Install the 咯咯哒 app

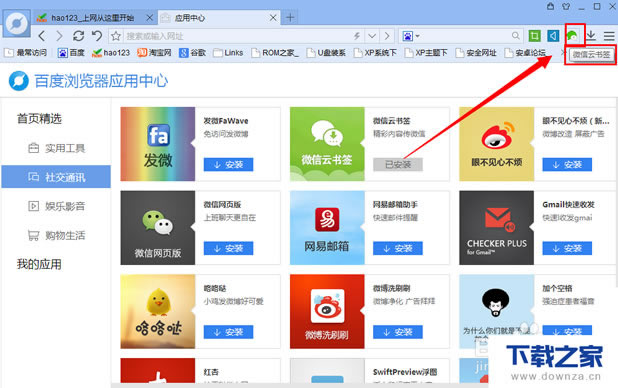[x=228, y=332]
